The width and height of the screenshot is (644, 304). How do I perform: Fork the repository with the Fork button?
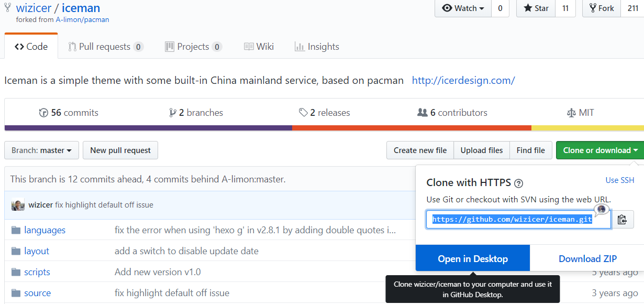coord(601,8)
